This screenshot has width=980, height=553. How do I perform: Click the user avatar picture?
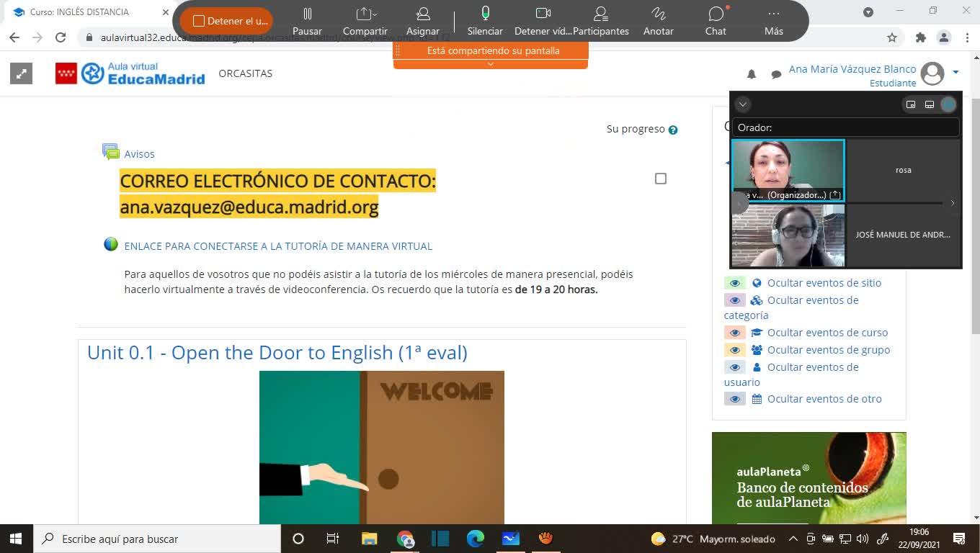click(x=932, y=73)
